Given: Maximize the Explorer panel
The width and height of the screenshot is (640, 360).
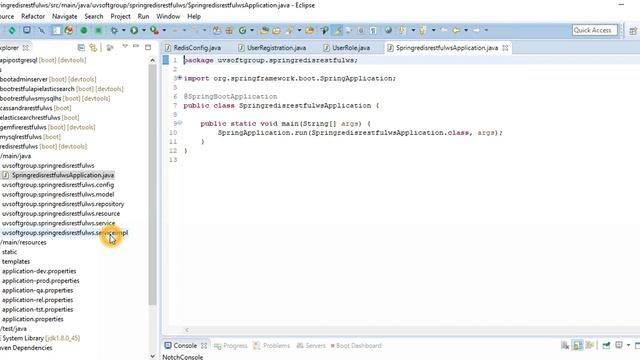Looking at the screenshot, I should tap(148, 47).
